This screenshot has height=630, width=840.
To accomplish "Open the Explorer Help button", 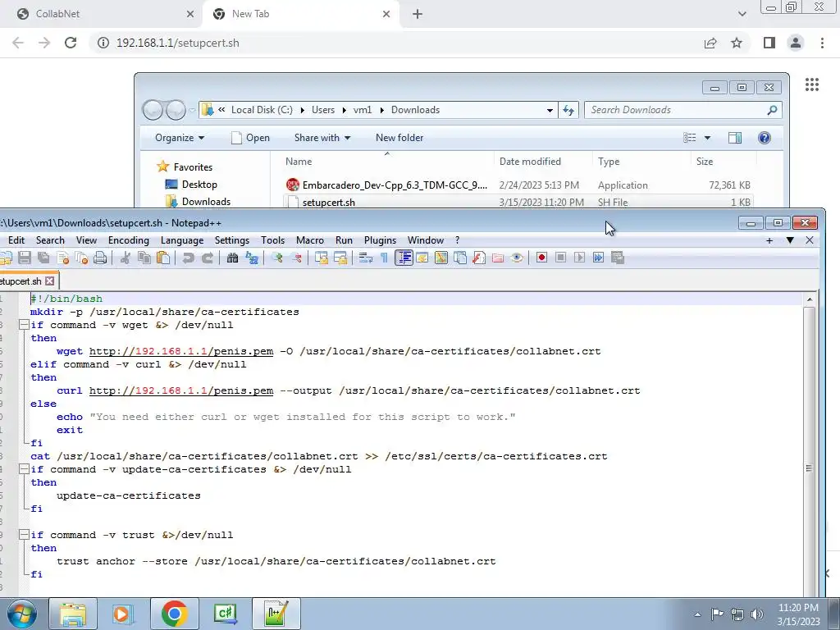I will 764,138.
